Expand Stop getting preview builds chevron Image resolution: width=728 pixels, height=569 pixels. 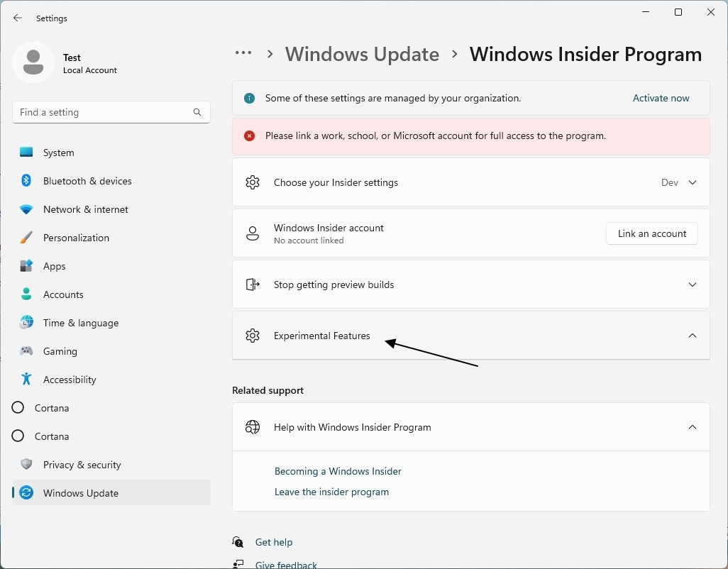pyautogui.click(x=693, y=284)
